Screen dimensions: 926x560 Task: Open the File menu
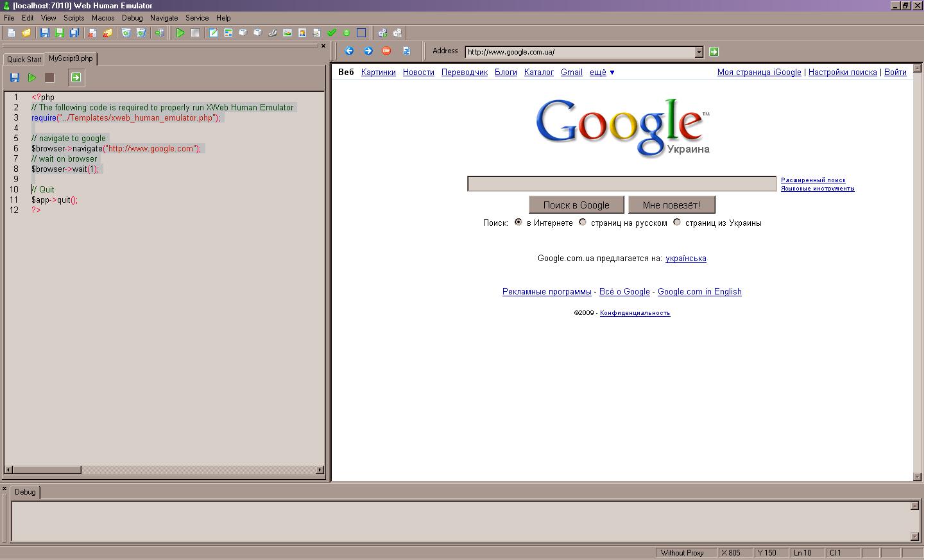tap(9, 18)
